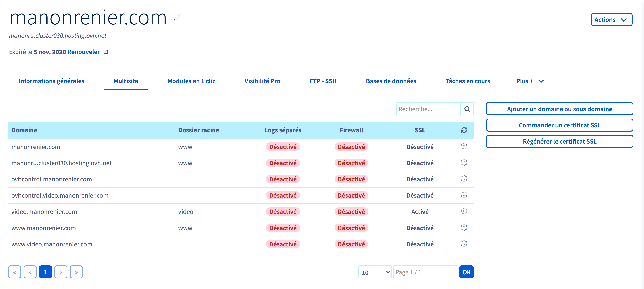Click the table refresh icon in header

(464, 130)
